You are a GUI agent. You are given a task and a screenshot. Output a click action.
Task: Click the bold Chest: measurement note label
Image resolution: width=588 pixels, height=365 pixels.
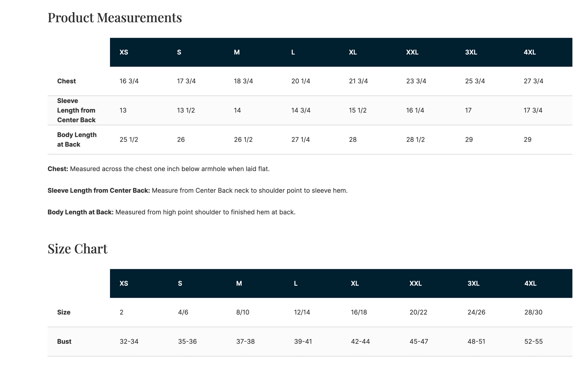click(x=58, y=169)
